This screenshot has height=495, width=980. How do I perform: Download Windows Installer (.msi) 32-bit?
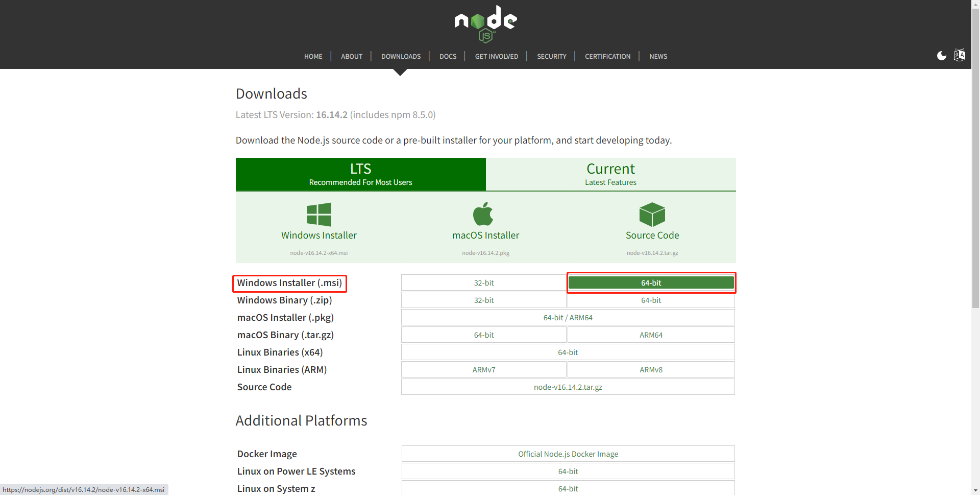[484, 283]
